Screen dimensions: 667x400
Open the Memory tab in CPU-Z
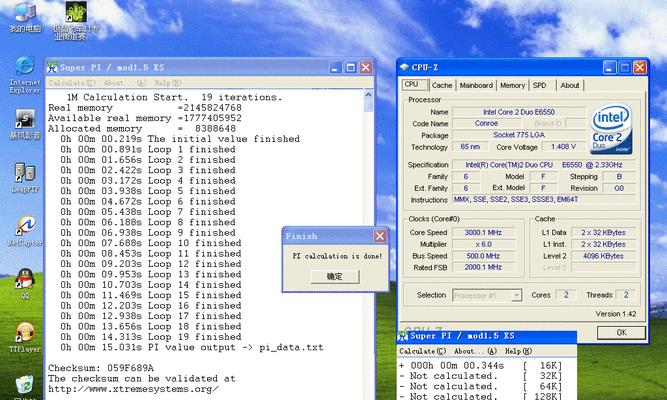[x=512, y=85]
